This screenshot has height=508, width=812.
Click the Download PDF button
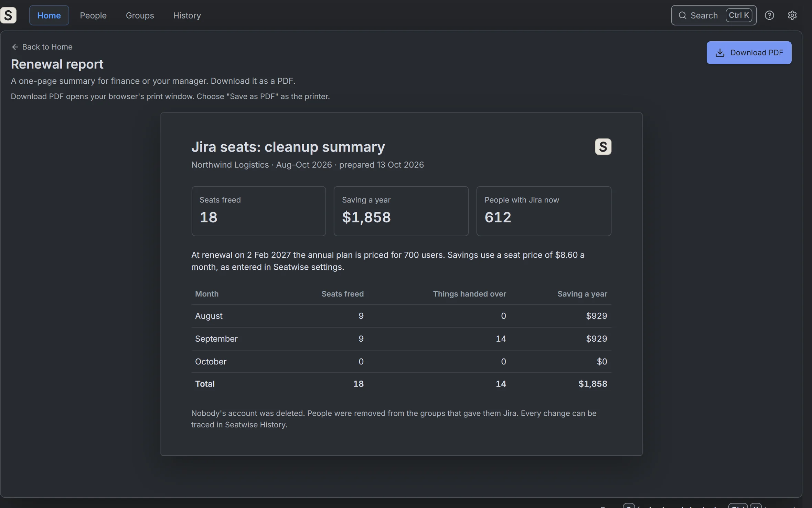749,53
